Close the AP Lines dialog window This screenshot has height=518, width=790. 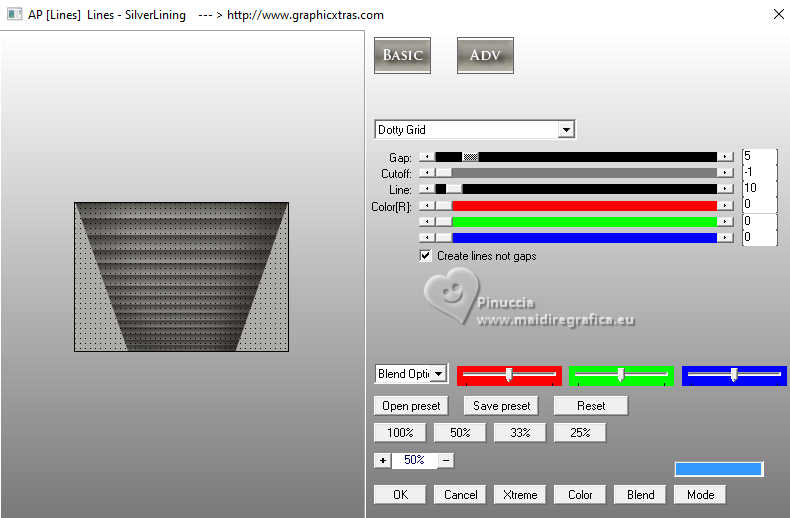pos(778,15)
